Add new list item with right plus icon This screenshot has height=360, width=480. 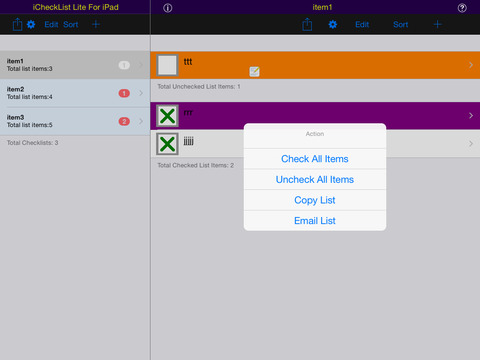438,24
